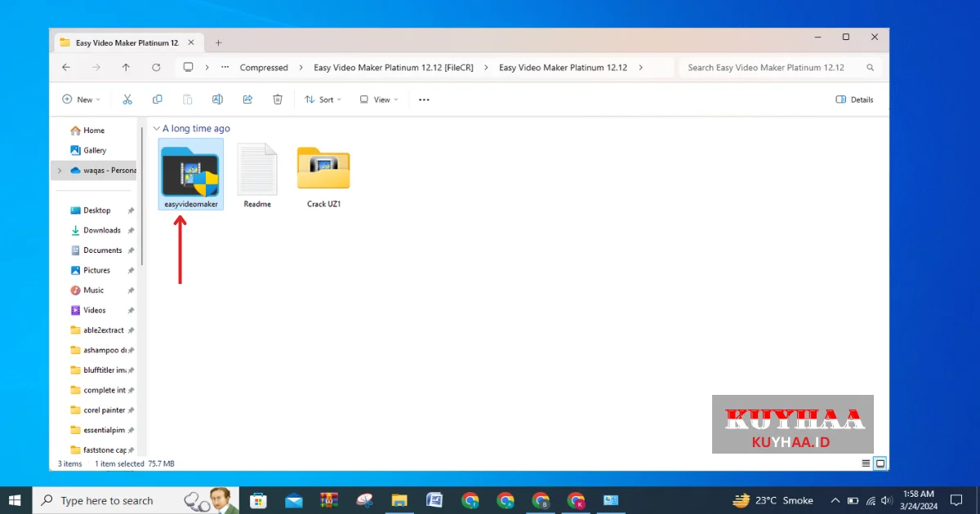Expand the waqas - Personal OneDrive node
This screenshot has width=980, height=514.
coord(59,171)
